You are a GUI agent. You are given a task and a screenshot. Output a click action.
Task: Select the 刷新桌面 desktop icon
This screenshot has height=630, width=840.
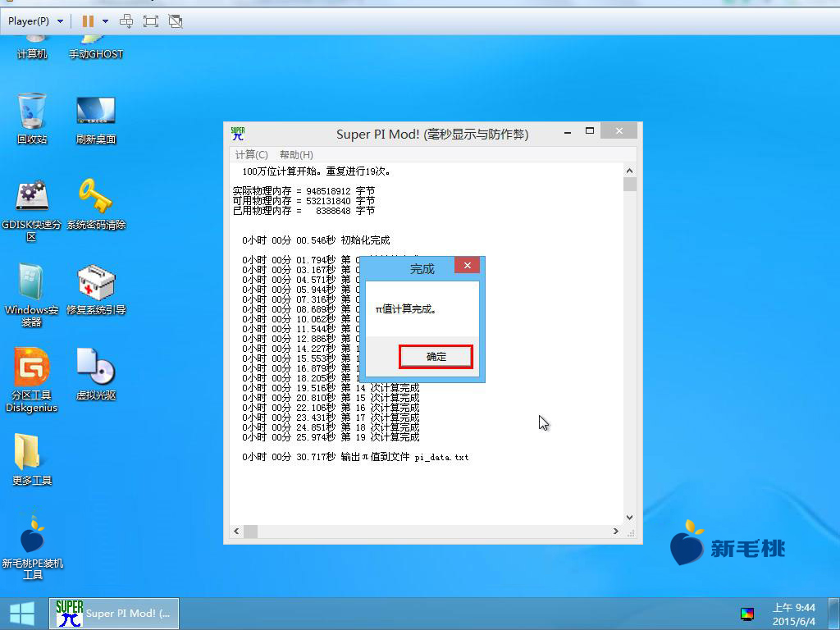tap(96, 120)
